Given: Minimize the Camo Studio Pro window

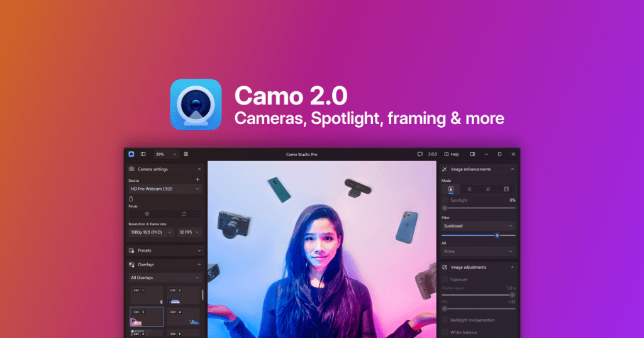Looking at the screenshot, I should click(486, 154).
